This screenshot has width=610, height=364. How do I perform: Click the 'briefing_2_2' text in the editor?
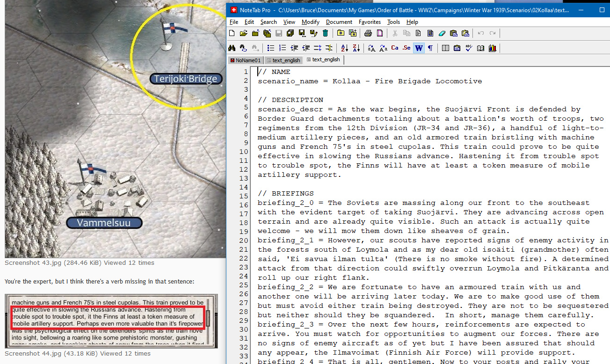[x=286, y=287]
